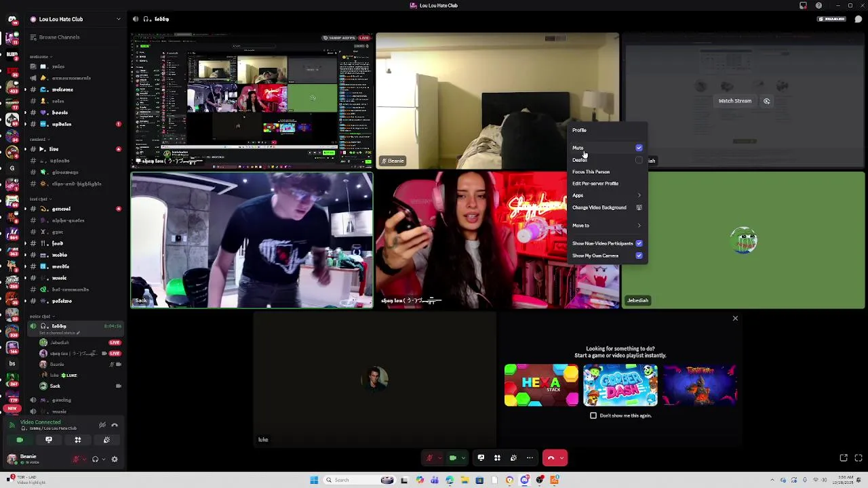Hang up with the red disconnect button
868x488 pixels.
click(551, 457)
